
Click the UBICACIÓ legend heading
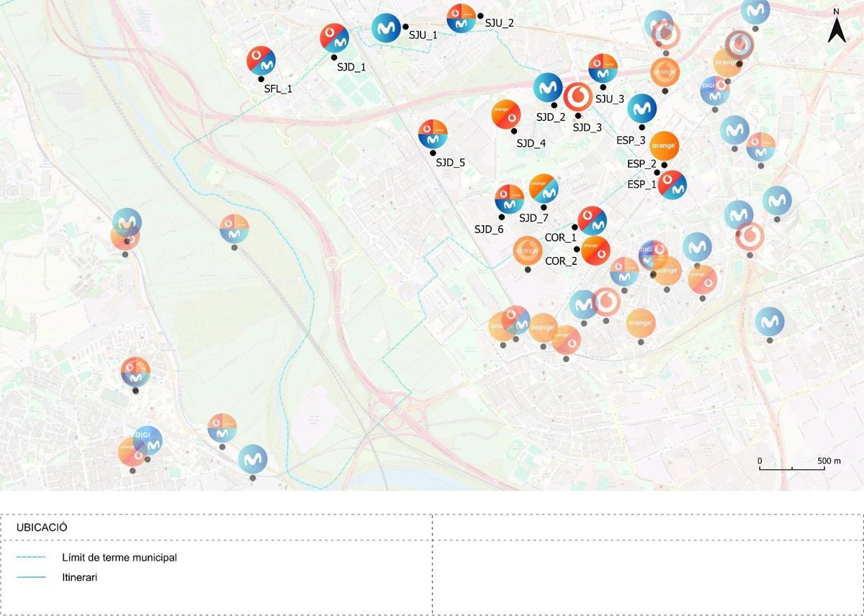point(42,527)
